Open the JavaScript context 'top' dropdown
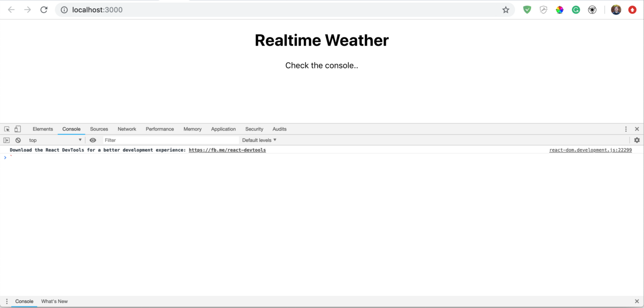This screenshot has width=644, height=308. [55, 140]
